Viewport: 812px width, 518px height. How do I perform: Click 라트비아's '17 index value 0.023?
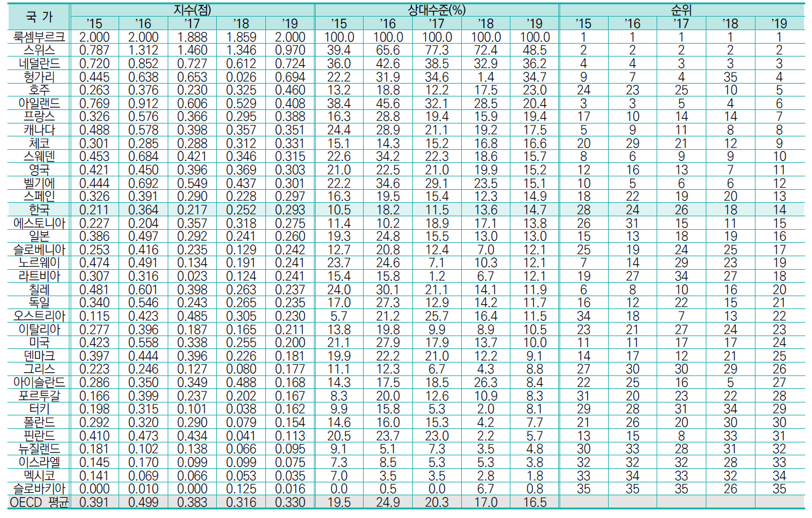click(x=192, y=277)
